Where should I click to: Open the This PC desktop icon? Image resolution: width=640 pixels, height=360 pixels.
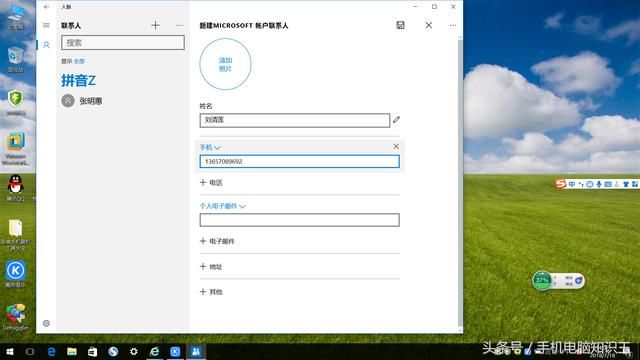coord(16,17)
